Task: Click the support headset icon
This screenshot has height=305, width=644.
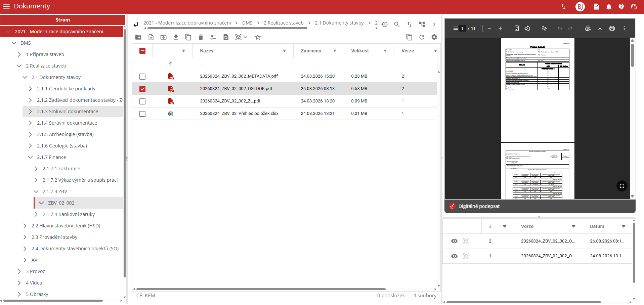Action: pyautogui.click(x=634, y=6)
